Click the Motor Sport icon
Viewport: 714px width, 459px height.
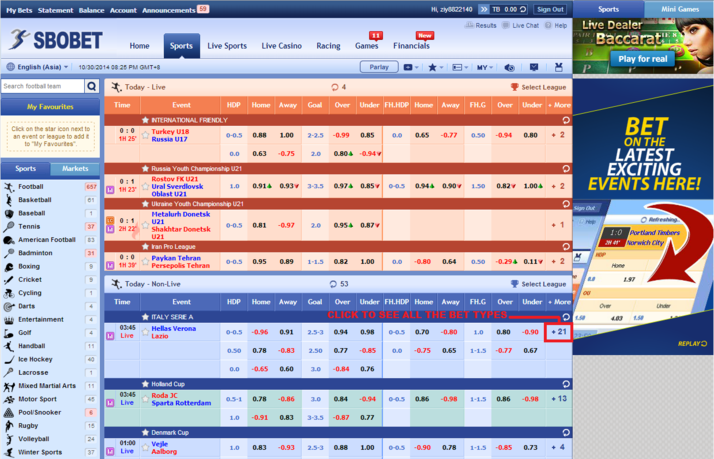coord(9,399)
